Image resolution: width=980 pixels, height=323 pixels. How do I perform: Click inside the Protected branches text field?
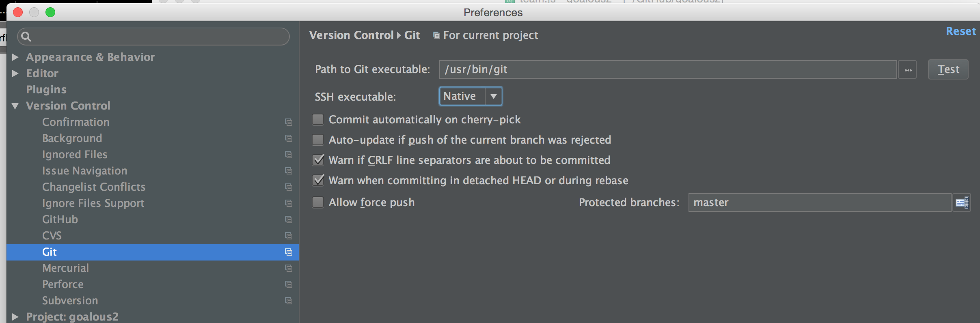[x=819, y=202]
